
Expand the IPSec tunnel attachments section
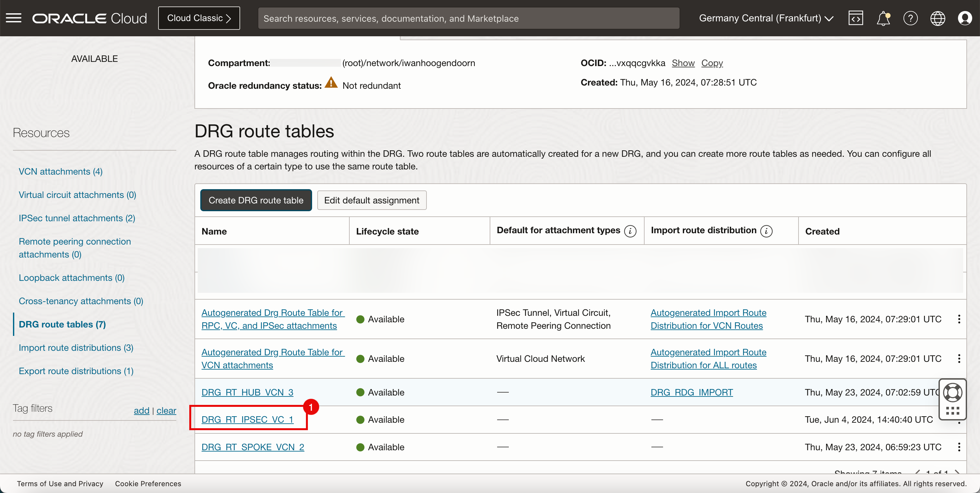[x=77, y=218]
